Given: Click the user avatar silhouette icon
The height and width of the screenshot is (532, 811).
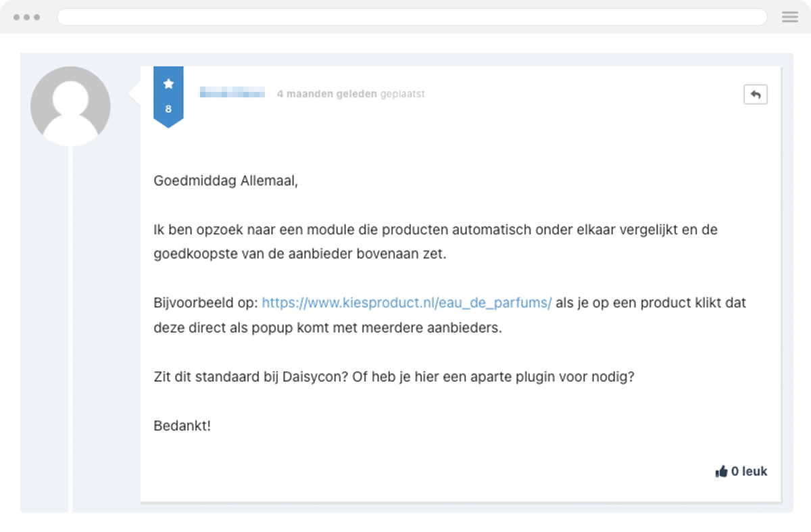Looking at the screenshot, I should coord(70,106).
